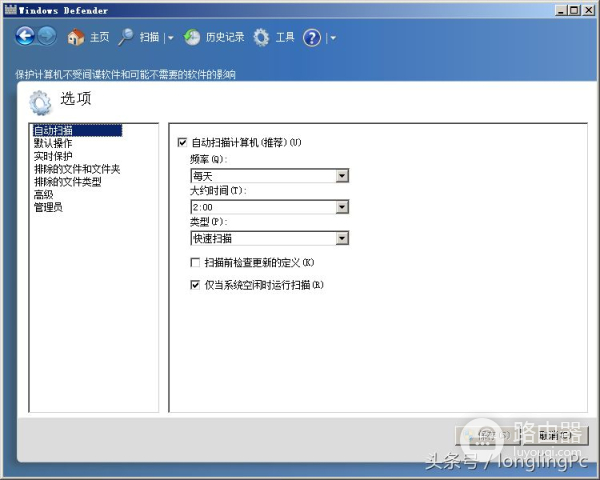The height and width of the screenshot is (480, 600).
Task: Click the Tools gear icon
Action: 261,38
